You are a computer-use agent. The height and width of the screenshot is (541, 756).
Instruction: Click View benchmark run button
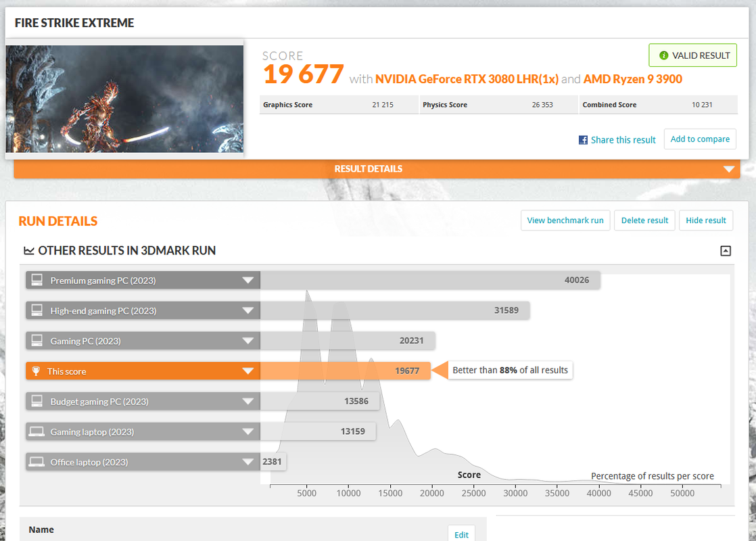(565, 220)
